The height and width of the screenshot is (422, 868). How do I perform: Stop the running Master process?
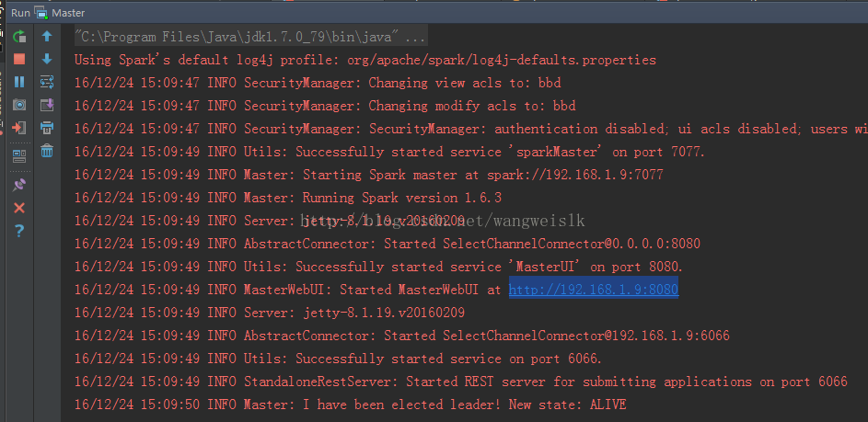coord(19,59)
